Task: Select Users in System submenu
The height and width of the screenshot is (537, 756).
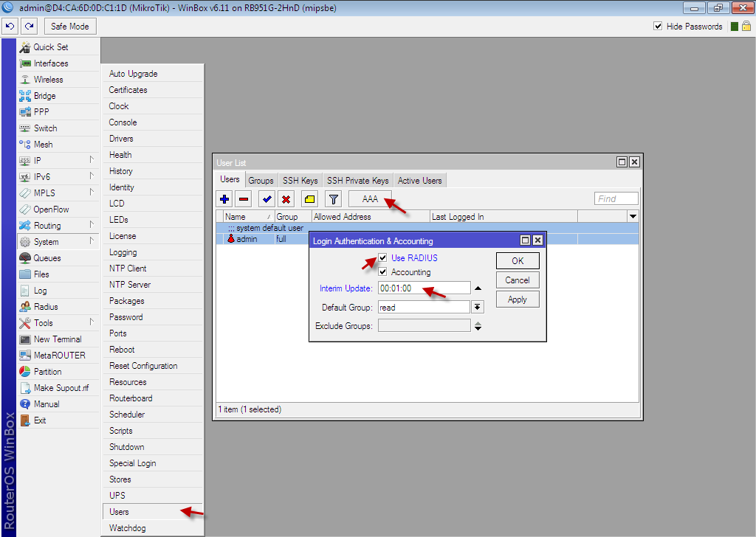Action: click(152, 512)
